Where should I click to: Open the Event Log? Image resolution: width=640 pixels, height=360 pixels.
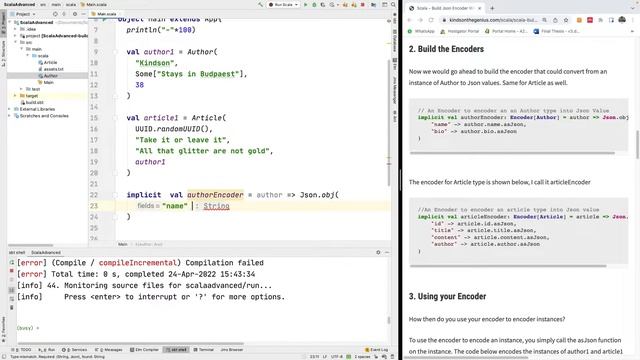tap(377, 350)
